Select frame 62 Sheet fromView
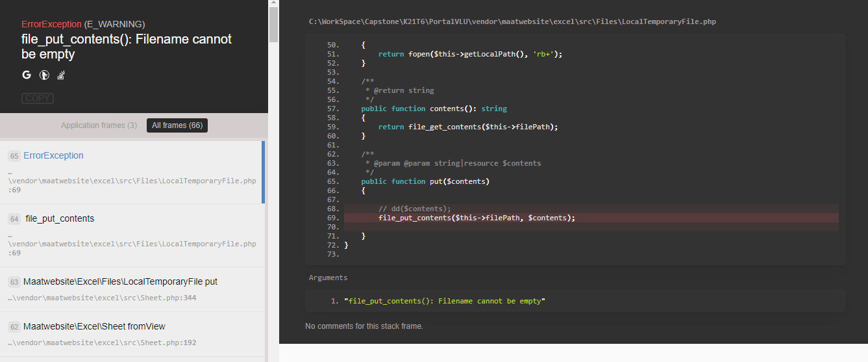 [132, 334]
